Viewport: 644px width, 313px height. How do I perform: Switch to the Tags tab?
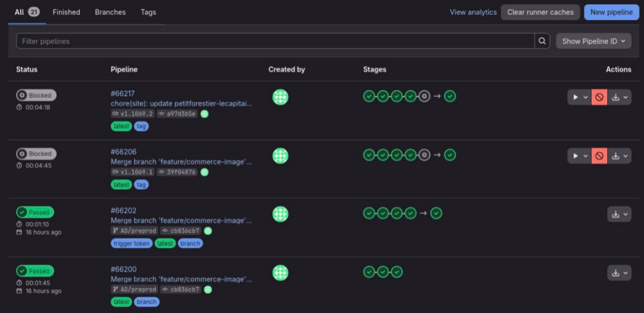pyautogui.click(x=148, y=12)
